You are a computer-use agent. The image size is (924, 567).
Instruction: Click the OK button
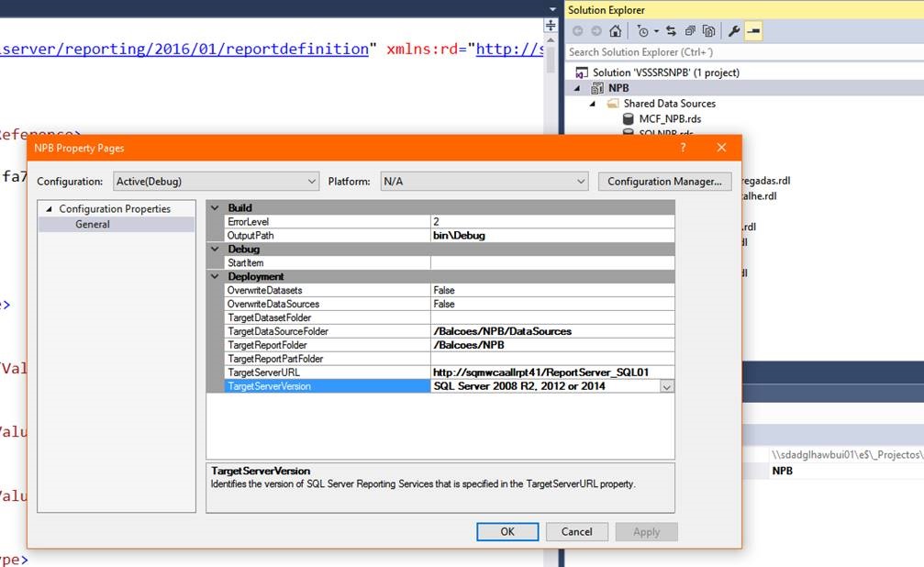click(x=507, y=531)
